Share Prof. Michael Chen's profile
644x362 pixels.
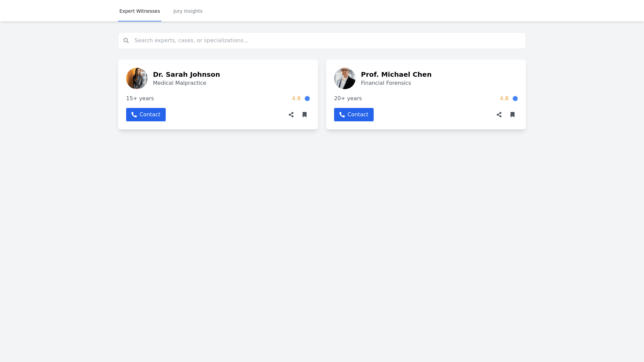coord(499,115)
